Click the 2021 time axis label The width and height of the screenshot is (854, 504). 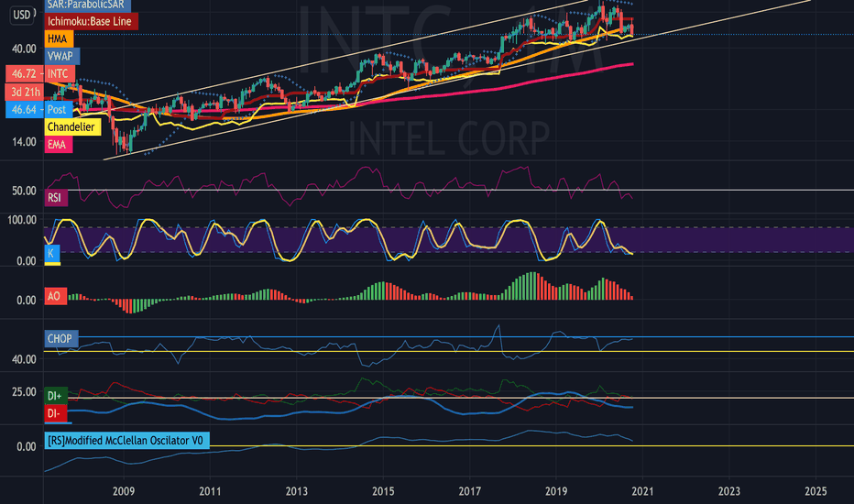click(642, 491)
